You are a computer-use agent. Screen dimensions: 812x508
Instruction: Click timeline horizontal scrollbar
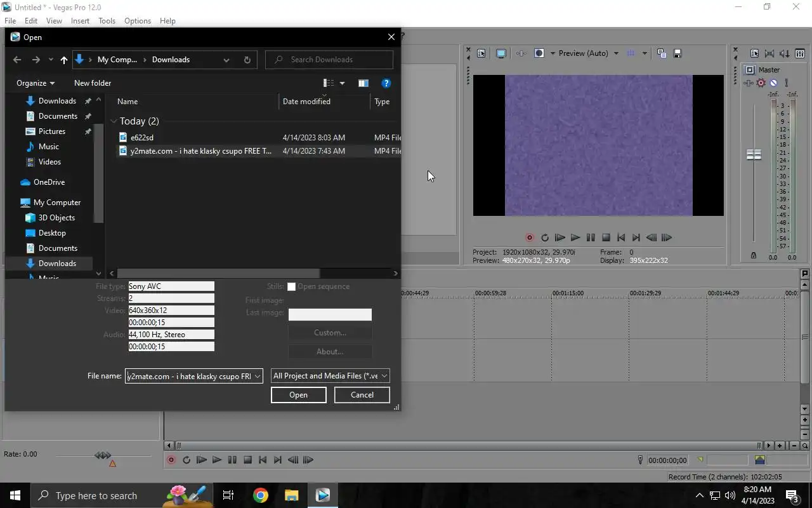(468, 446)
